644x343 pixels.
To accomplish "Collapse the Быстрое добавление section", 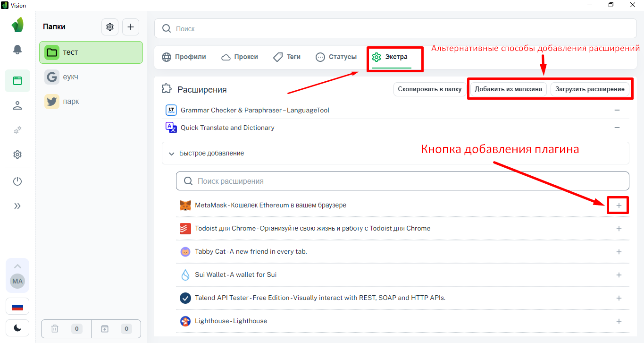I will (x=395, y=153).
